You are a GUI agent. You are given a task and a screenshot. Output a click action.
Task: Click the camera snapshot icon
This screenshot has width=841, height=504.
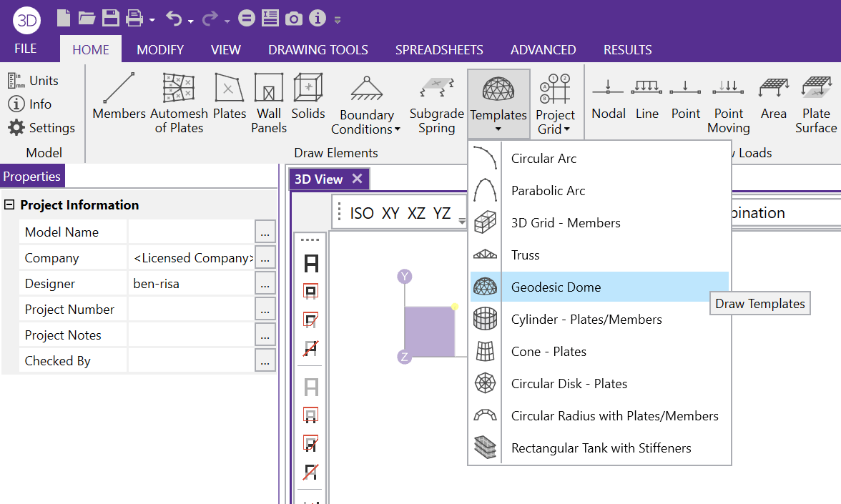pyautogui.click(x=294, y=19)
